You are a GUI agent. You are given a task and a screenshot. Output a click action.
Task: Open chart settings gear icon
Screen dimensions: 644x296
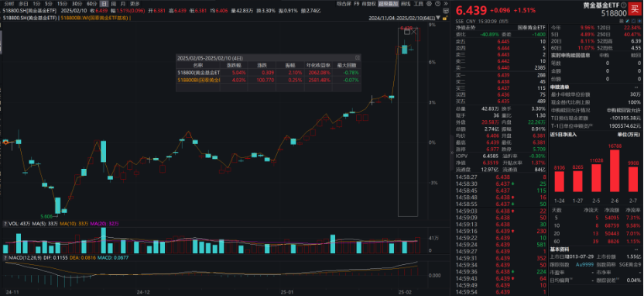click(429, 4)
